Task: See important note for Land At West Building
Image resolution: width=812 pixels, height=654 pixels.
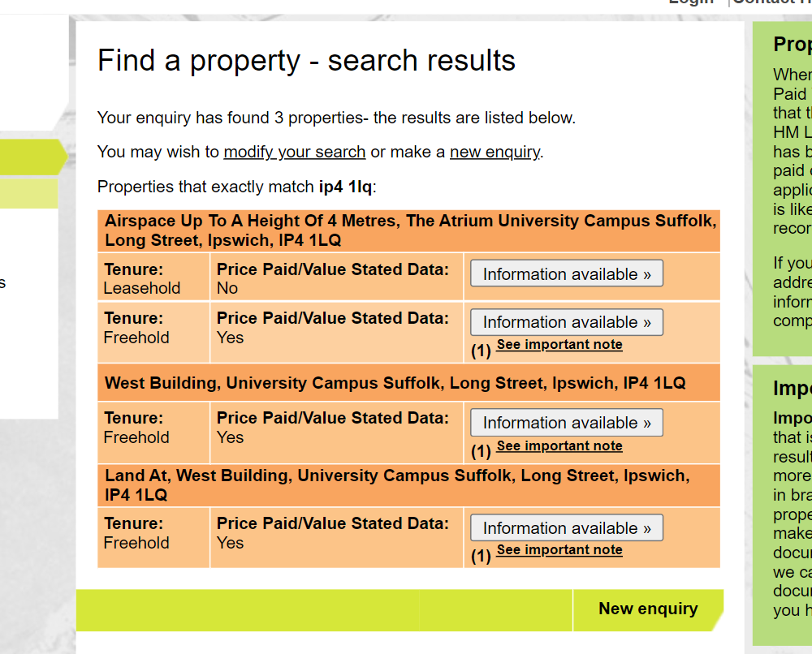Action: click(x=559, y=549)
